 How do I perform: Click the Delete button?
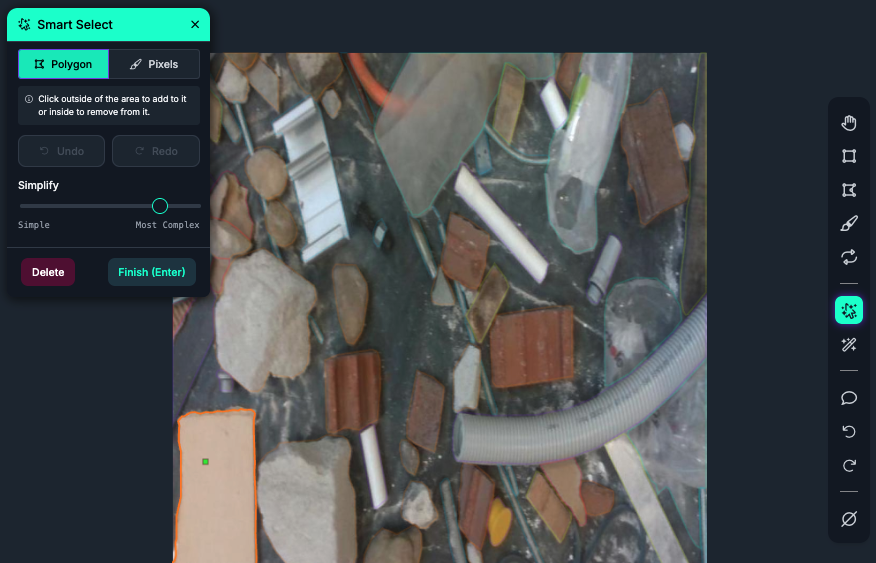(x=48, y=272)
